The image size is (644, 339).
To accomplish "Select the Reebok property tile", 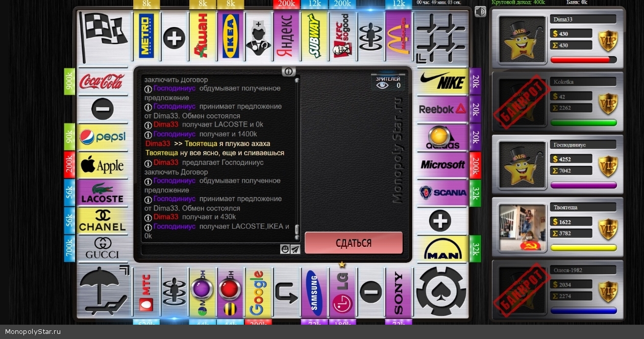I will (442, 109).
